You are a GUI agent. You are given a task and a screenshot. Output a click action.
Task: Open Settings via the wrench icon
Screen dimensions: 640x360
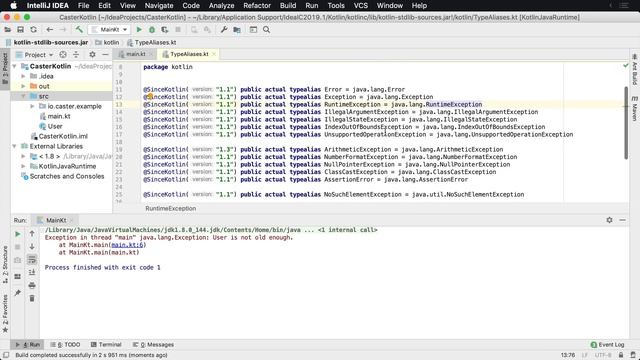224,30
